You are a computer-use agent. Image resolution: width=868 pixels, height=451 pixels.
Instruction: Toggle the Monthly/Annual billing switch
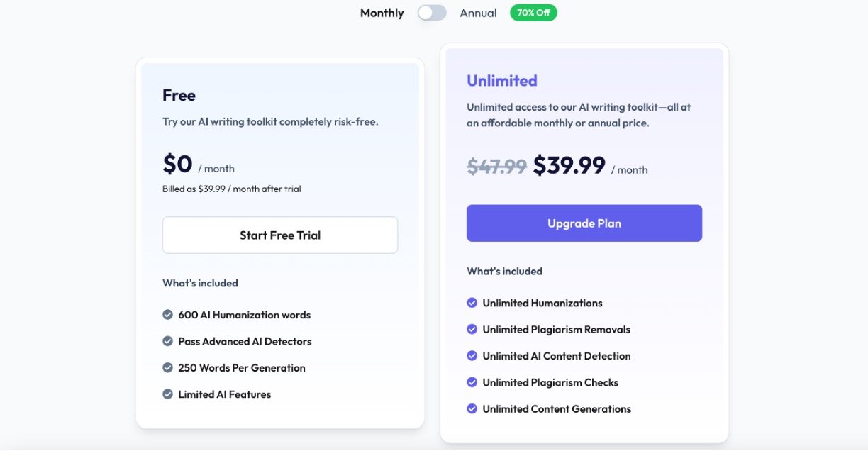pyautogui.click(x=432, y=13)
